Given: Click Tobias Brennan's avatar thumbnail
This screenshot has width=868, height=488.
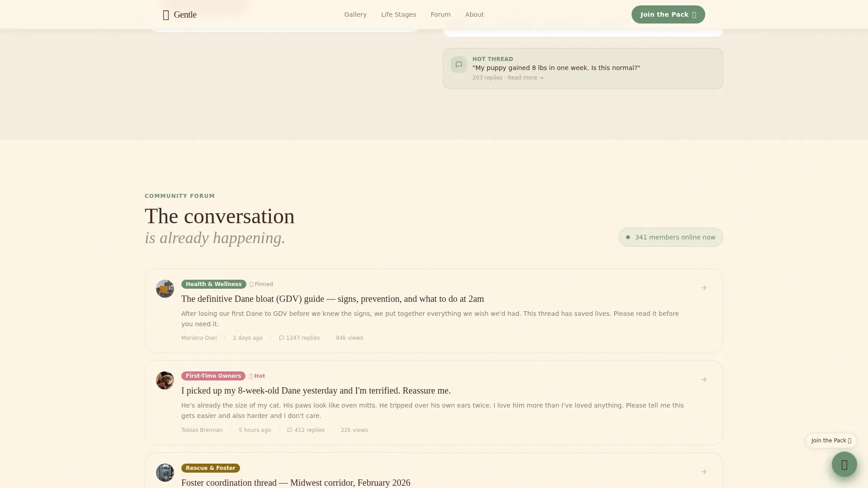Looking at the screenshot, I should (x=165, y=380).
